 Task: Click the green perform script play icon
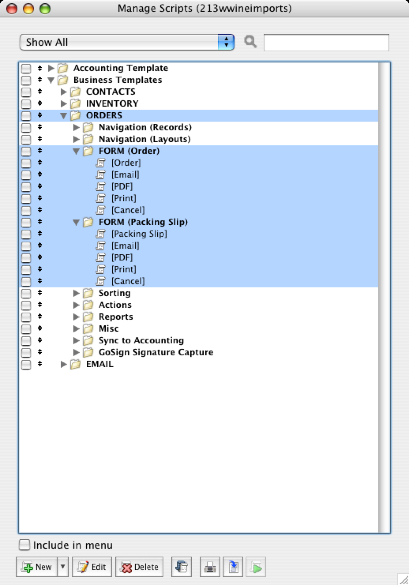tap(256, 567)
